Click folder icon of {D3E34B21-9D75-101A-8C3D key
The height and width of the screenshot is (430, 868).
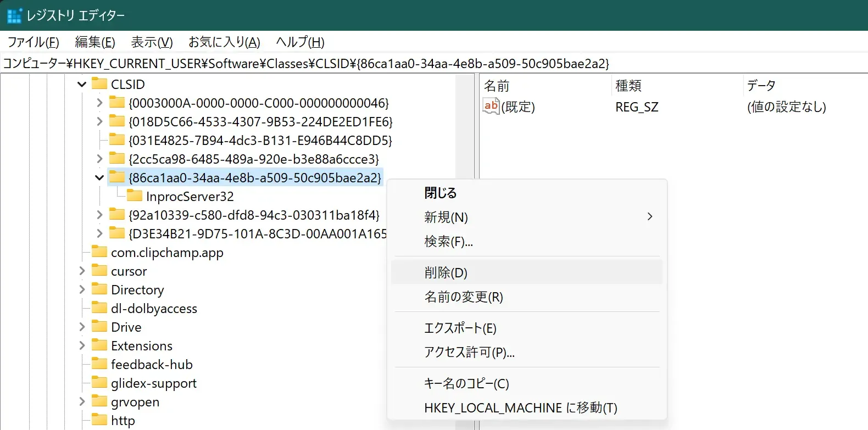point(117,233)
